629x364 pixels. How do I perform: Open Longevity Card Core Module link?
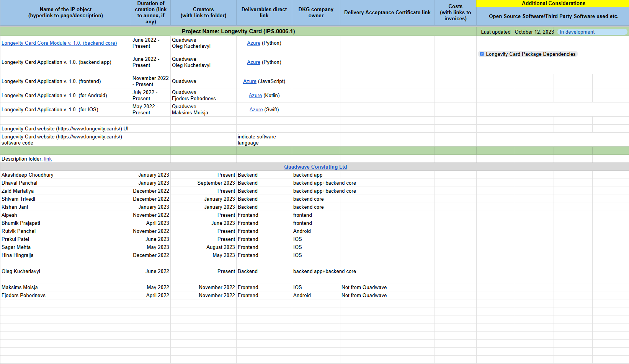(x=59, y=43)
